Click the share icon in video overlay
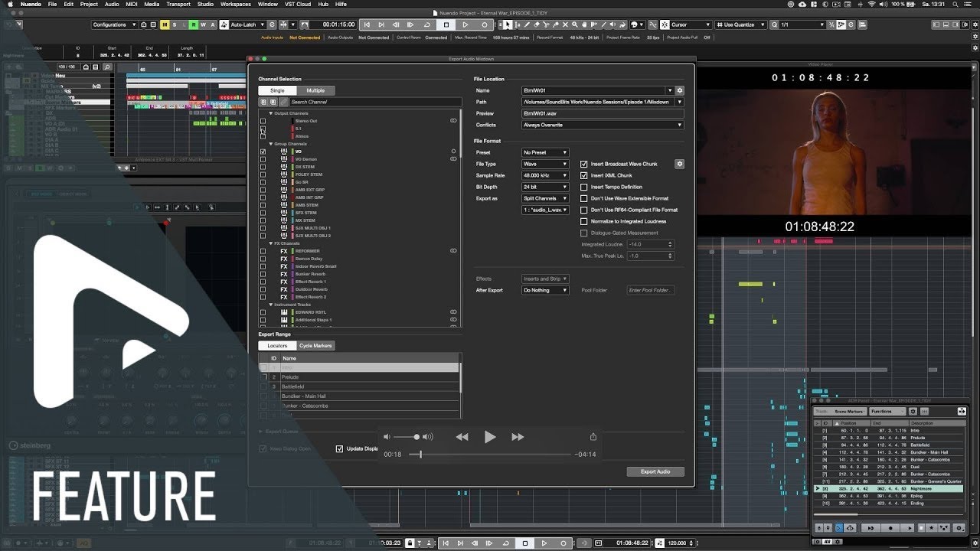The image size is (980, 551). pyautogui.click(x=593, y=437)
